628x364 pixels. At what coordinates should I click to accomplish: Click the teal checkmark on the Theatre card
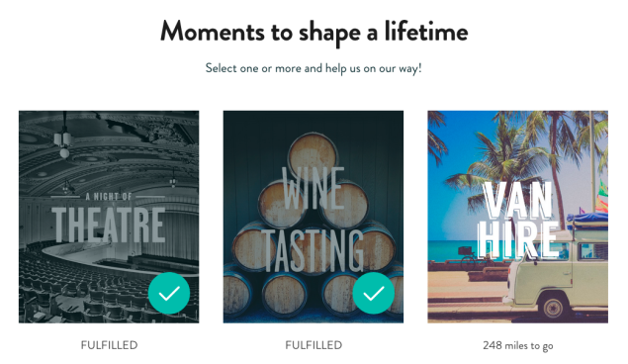(x=169, y=293)
